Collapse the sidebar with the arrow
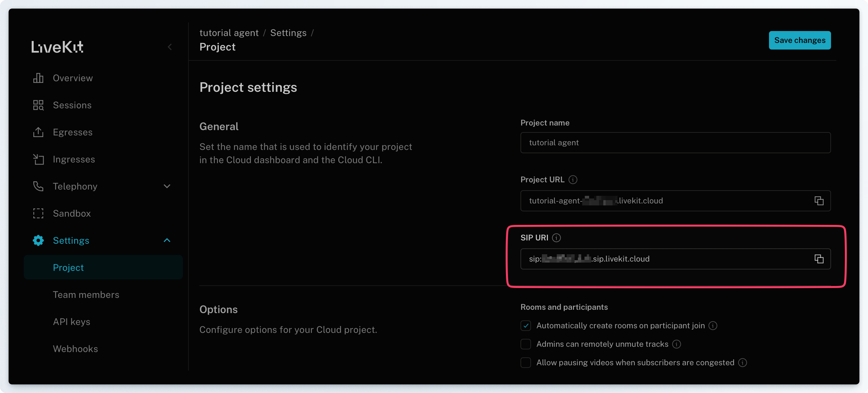 (170, 47)
